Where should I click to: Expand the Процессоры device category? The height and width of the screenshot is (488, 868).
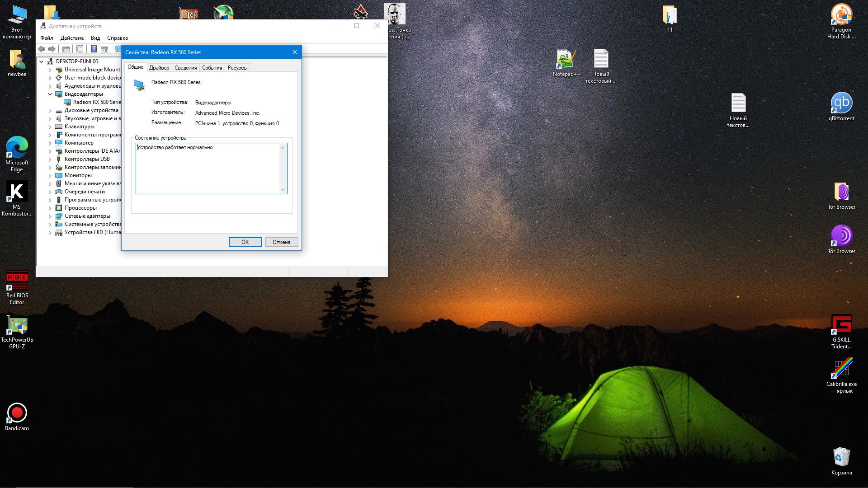(x=50, y=208)
